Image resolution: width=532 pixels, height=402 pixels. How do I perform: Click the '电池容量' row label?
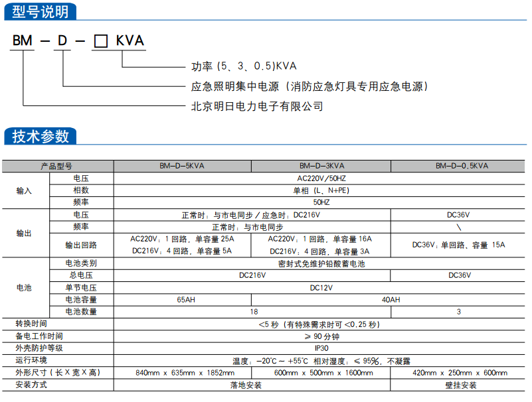pos(81,300)
